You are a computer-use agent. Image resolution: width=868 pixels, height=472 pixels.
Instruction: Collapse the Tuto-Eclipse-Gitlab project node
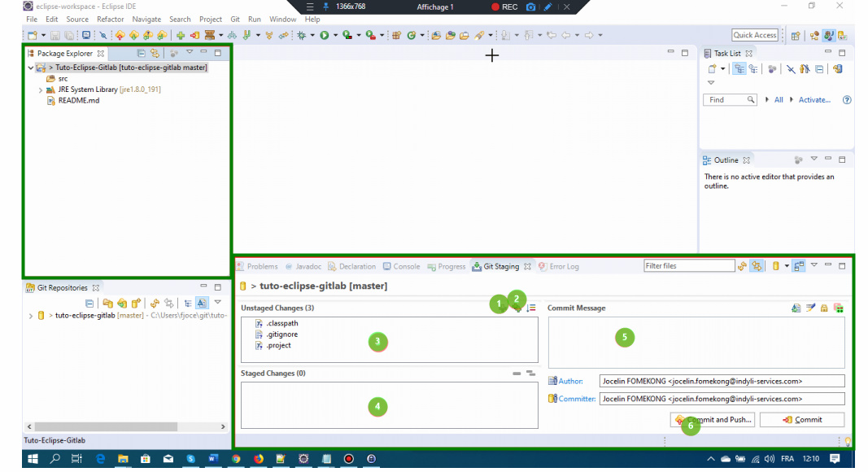tap(31, 68)
